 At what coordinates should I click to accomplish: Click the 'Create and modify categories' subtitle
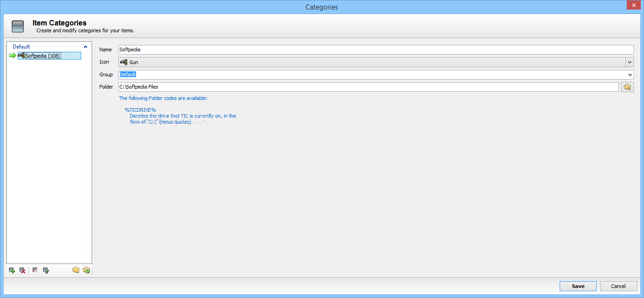tap(85, 31)
